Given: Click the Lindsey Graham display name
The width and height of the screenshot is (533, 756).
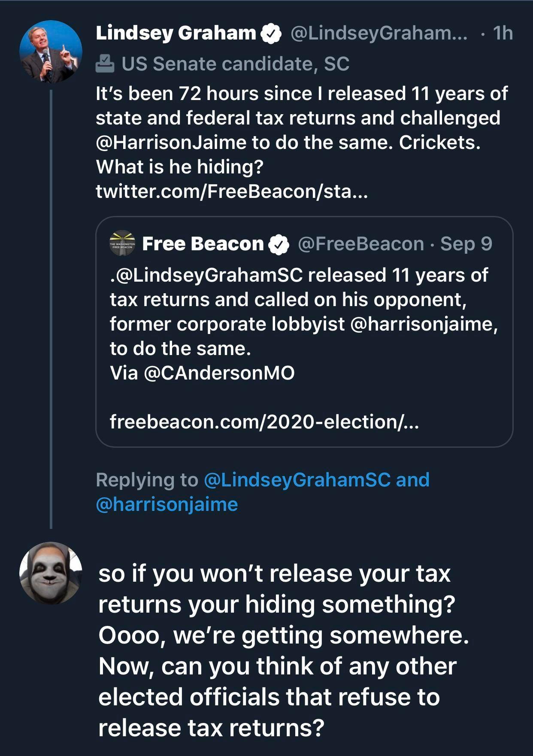Looking at the screenshot, I should (x=176, y=33).
